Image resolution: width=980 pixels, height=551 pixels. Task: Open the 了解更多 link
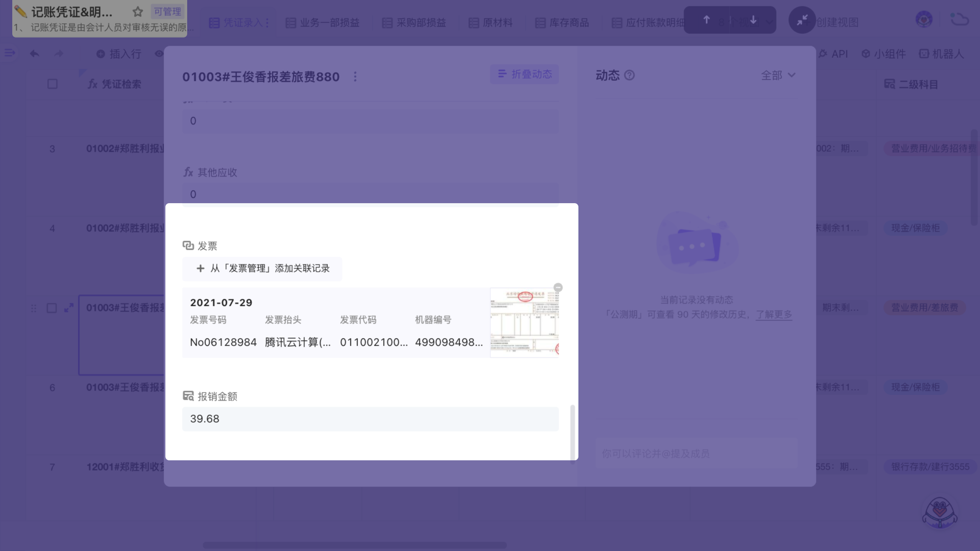[774, 315]
